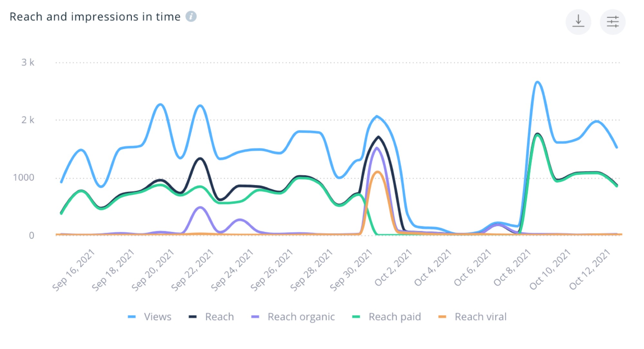
Task: Toggle the Reach series legend label
Action: [x=219, y=317]
